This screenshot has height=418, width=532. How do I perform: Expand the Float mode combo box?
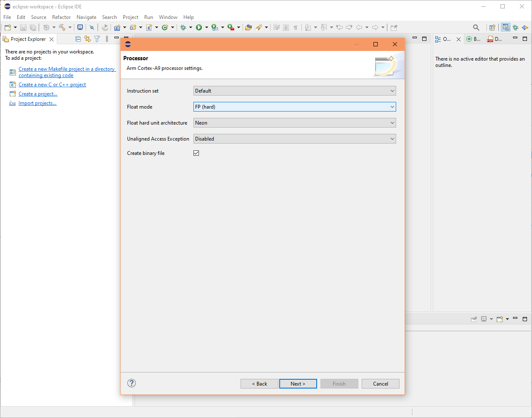[294, 107]
